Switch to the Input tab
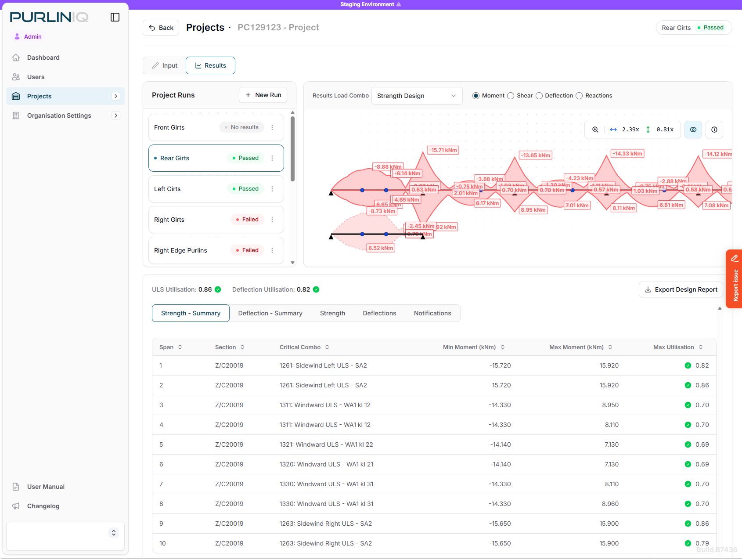 pyautogui.click(x=165, y=65)
